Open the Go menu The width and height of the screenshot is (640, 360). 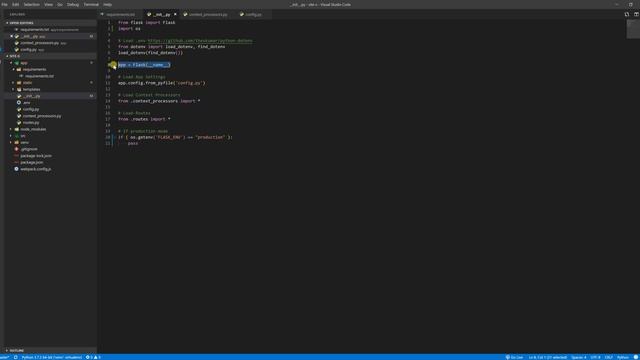point(60,4)
